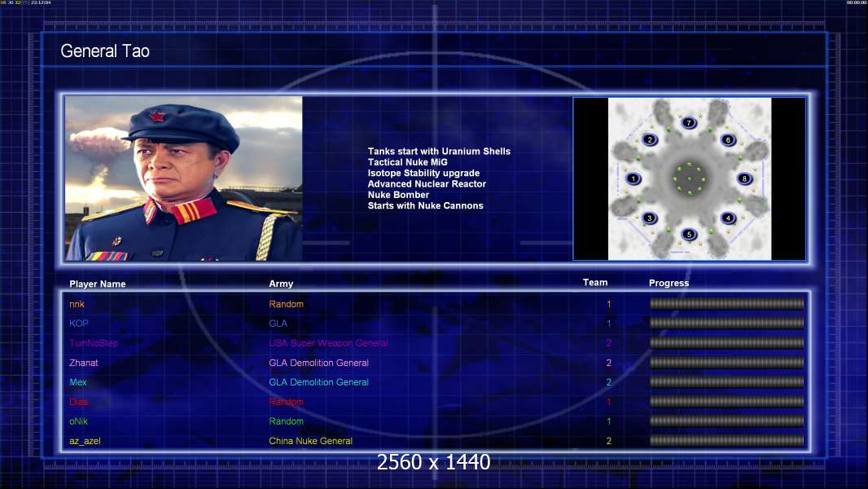Click player name KOP
The width and height of the screenshot is (868, 489).
[79, 324]
